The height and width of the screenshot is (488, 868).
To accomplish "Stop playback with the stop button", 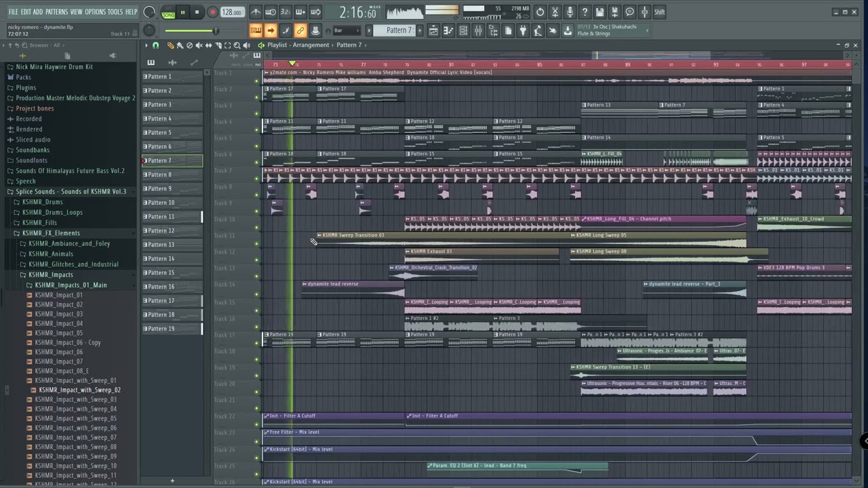I will pos(197,12).
